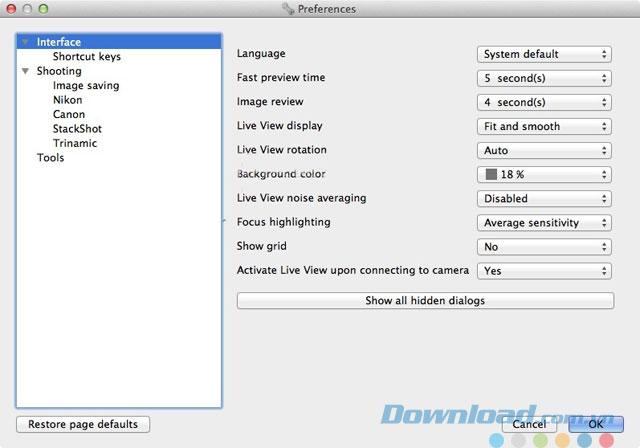Open the Language dropdown

pyautogui.click(x=543, y=54)
